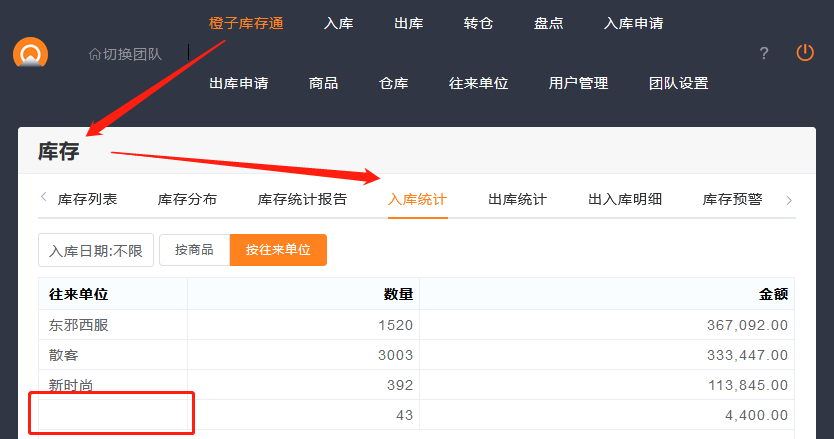
Task: Open the 出库统计 tab
Action: point(517,199)
